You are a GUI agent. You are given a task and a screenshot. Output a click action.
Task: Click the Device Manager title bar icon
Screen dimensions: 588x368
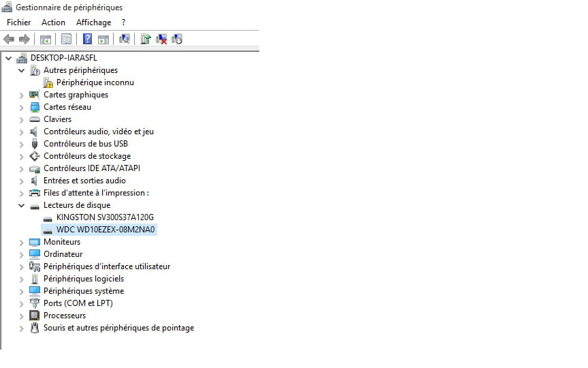pyautogui.click(x=7, y=7)
